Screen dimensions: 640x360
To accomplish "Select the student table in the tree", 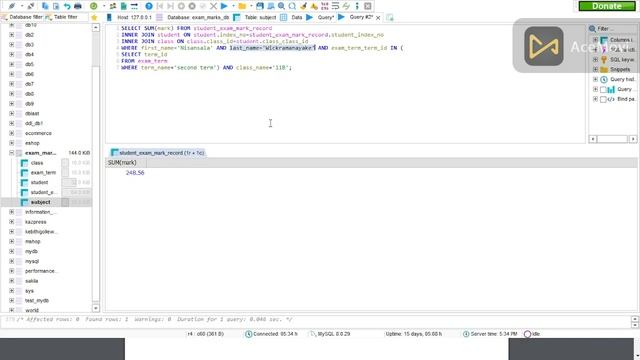I will coord(39,182).
